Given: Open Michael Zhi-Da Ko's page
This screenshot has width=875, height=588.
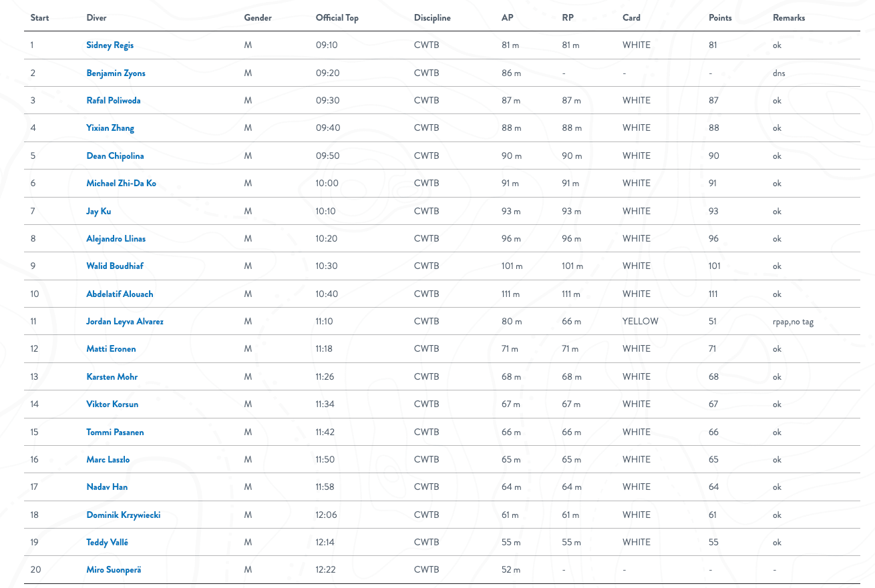Looking at the screenshot, I should click(121, 184).
